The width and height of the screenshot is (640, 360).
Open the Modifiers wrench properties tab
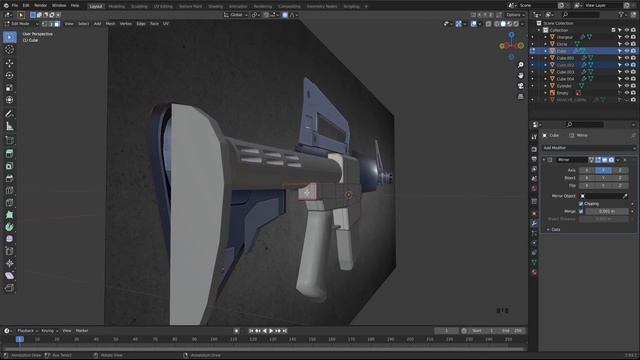click(x=534, y=224)
